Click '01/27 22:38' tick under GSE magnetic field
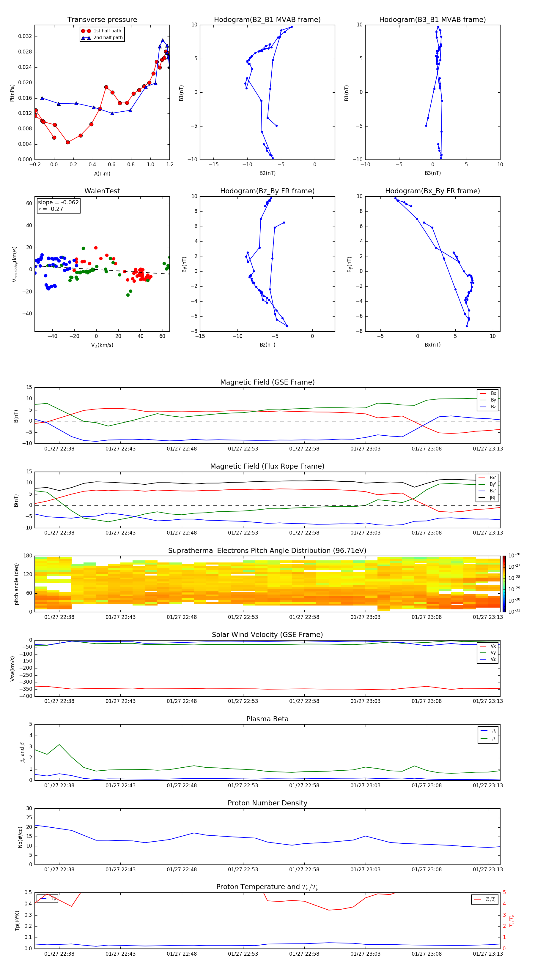 pyautogui.click(x=59, y=449)
